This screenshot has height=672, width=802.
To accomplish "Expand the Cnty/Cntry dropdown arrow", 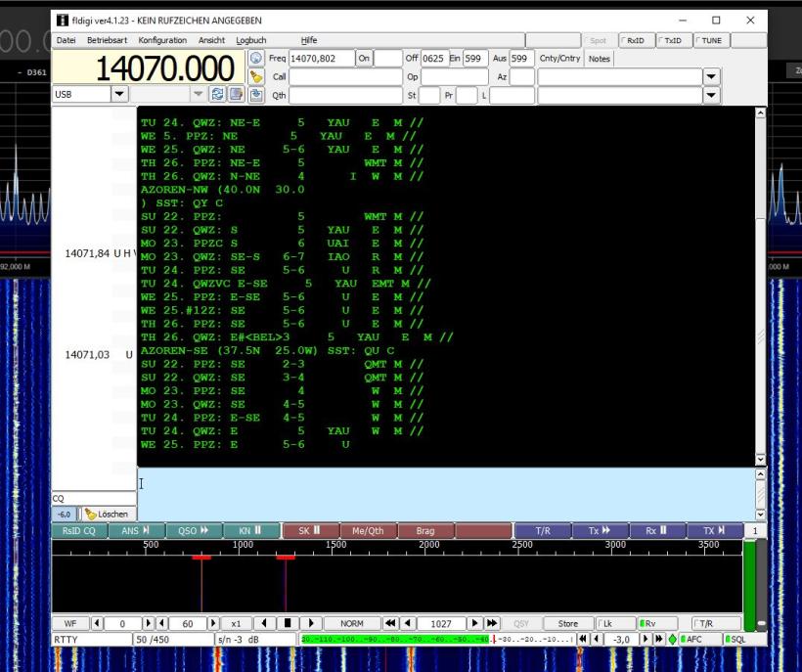I will (711, 76).
